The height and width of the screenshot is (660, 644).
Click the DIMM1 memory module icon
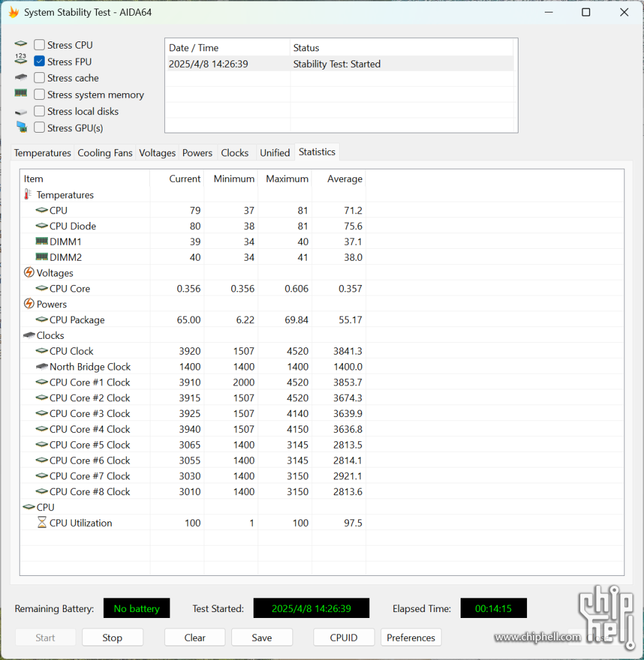41,241
